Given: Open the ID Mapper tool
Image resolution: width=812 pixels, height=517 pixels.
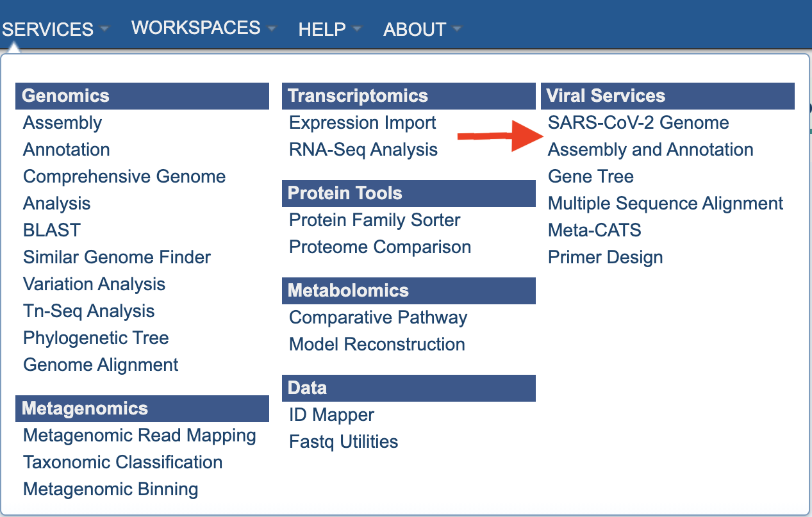Looking at the screenshot, I should [330, 414].
